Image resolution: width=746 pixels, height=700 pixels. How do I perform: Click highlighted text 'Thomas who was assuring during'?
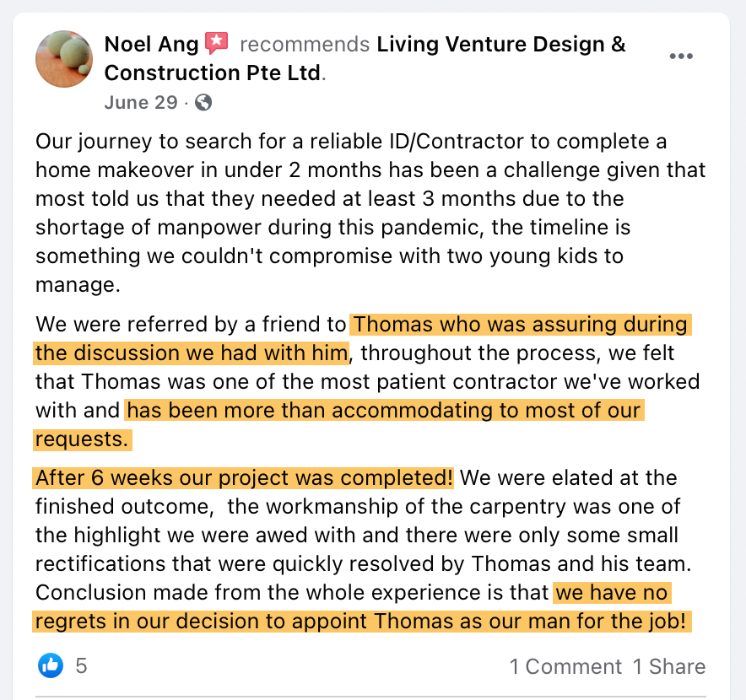[x=520, y=324]
